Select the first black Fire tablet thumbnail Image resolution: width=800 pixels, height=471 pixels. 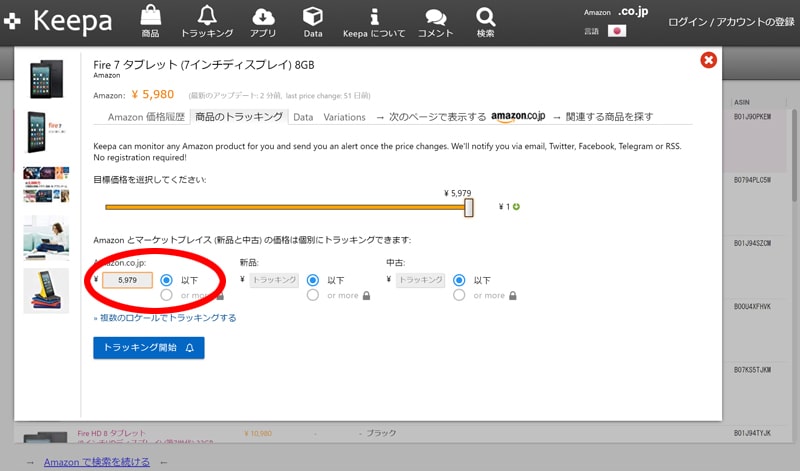tap(46, 79)
